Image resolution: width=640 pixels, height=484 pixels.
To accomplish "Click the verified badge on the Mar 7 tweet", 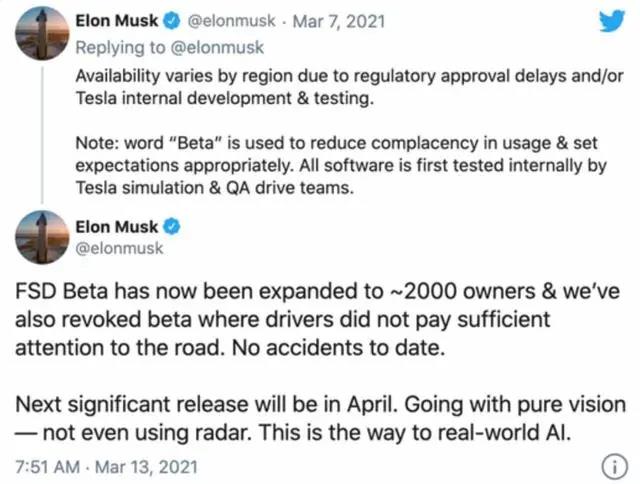I will click(172, 19).
